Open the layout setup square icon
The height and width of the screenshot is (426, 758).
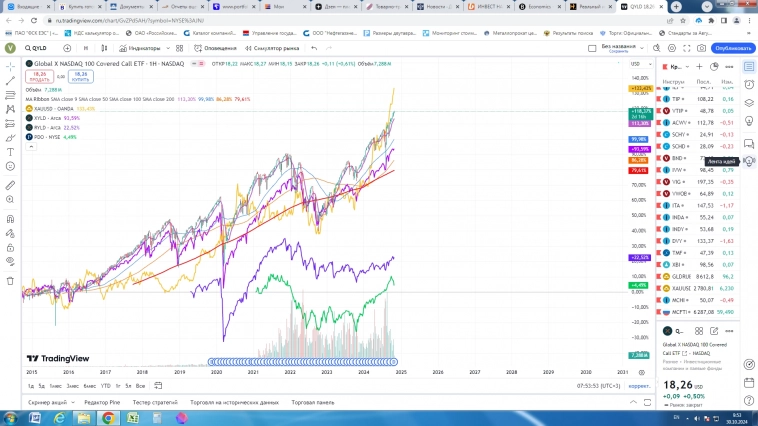(x=592, y=48)
